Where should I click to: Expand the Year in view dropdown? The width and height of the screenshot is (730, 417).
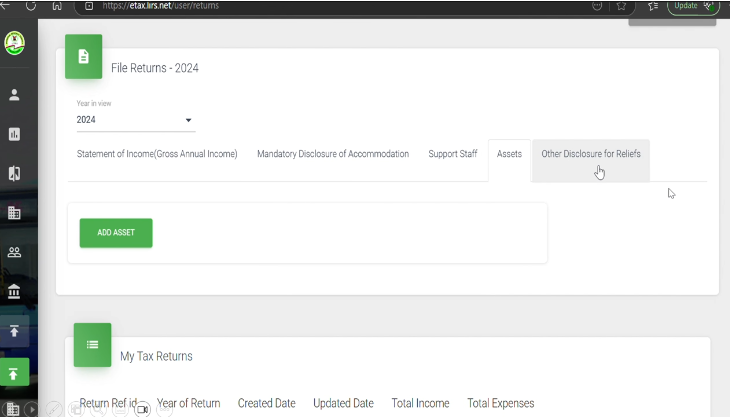pos(135,121)
